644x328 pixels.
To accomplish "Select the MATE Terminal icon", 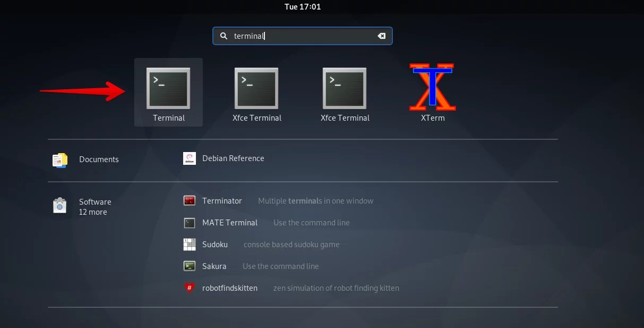I will [190, 223].
